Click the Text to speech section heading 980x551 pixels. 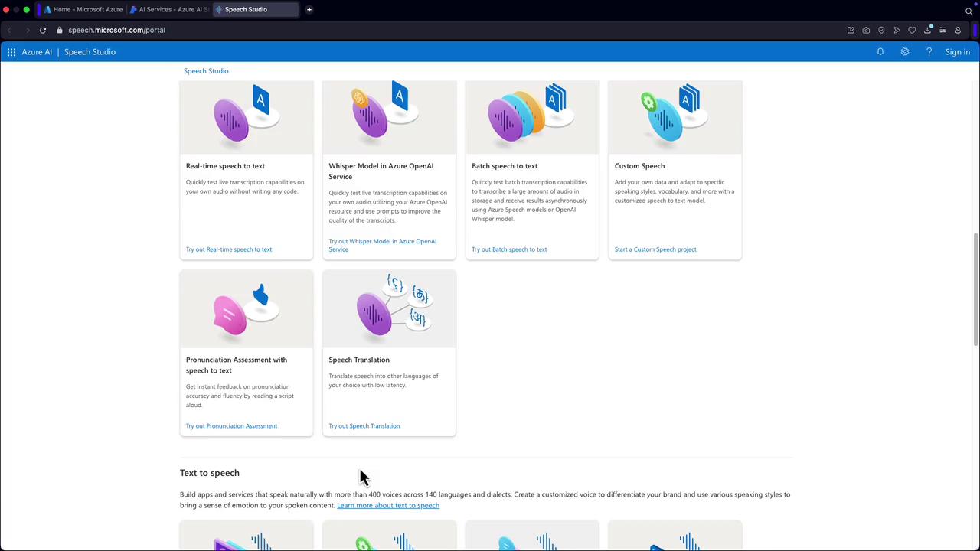click(210, 473)
